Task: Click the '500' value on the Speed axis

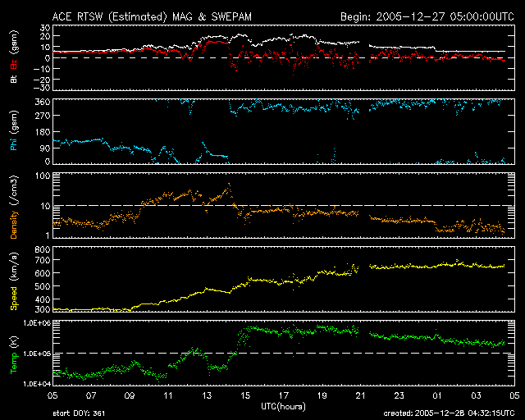Action: click(x=43, y=286)
